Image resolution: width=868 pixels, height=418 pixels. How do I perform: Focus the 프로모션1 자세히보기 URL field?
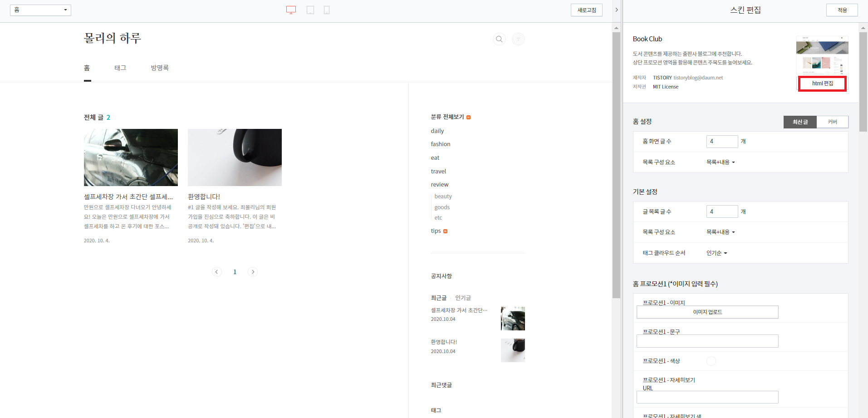click(707, 397)
